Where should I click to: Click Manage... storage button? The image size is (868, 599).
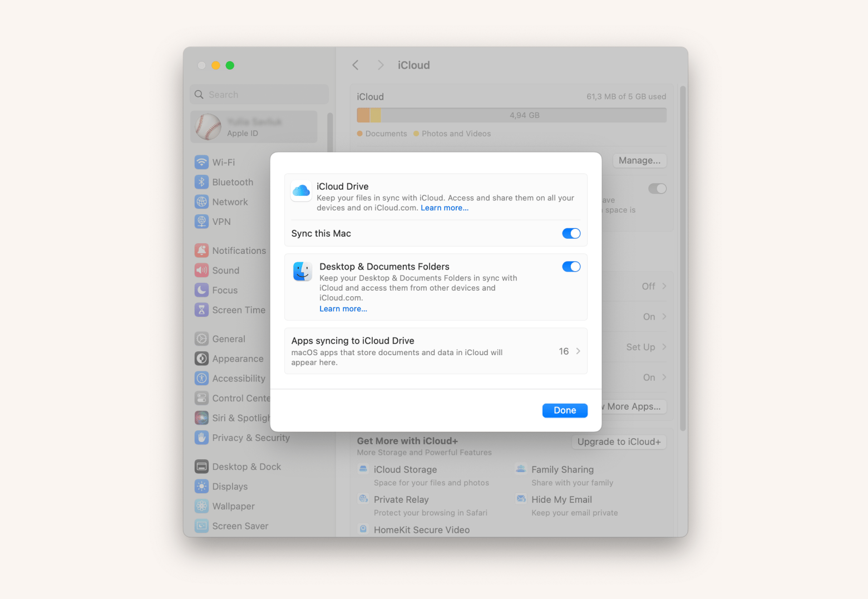click(639, 160)
